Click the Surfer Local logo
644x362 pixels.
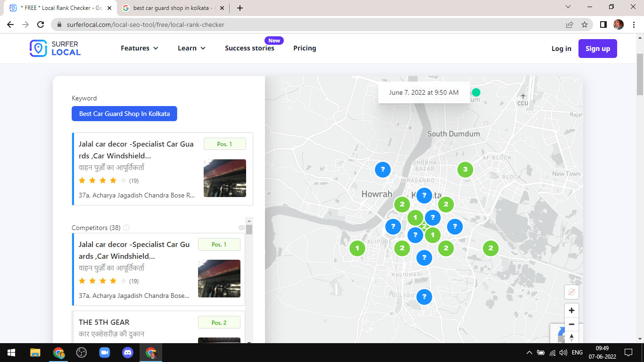point(55,48)
